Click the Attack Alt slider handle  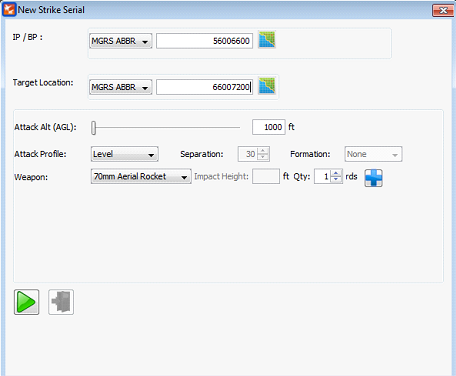pos(94,128)
